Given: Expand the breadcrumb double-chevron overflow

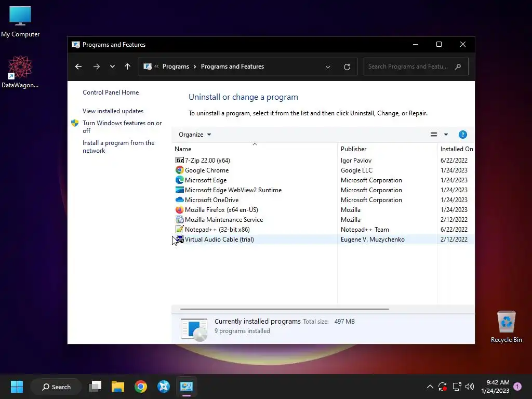Looking at the screenshot, I should (x=156, y=66).
